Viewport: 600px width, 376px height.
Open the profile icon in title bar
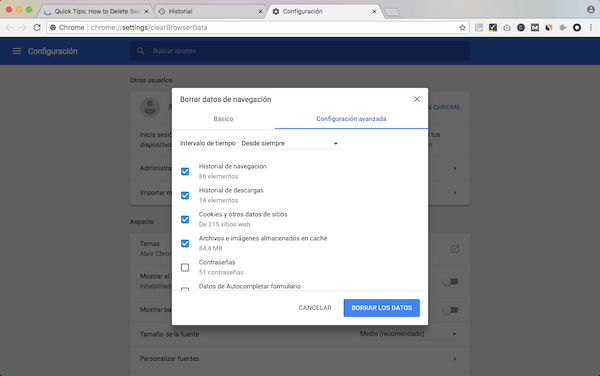591,10
